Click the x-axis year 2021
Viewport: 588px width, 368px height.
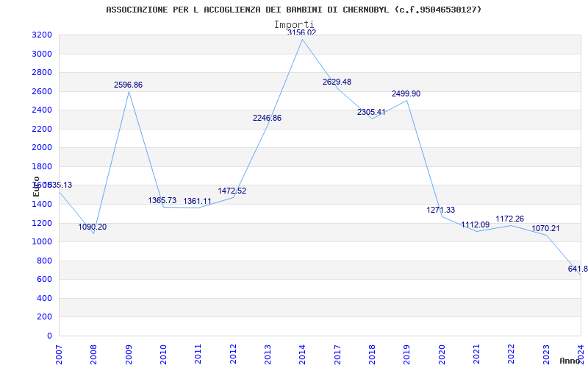pyautogui.click(x=476, y=355)
